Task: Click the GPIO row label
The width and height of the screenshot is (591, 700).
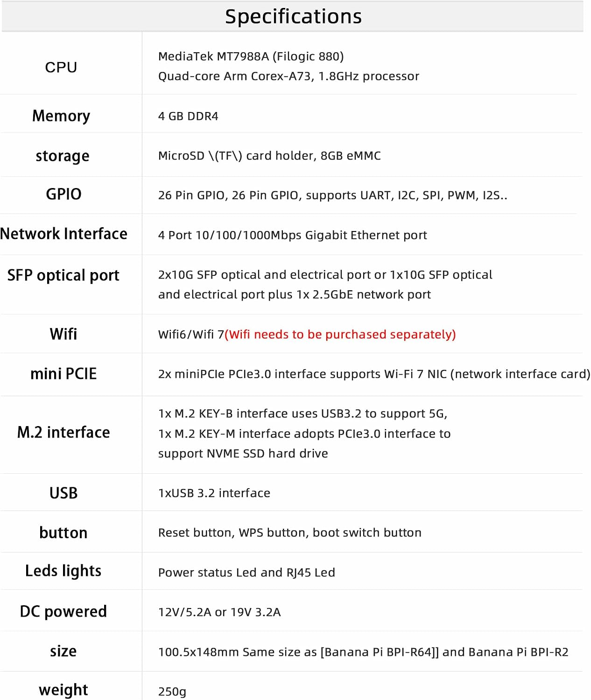Action: tap(63, 194)
